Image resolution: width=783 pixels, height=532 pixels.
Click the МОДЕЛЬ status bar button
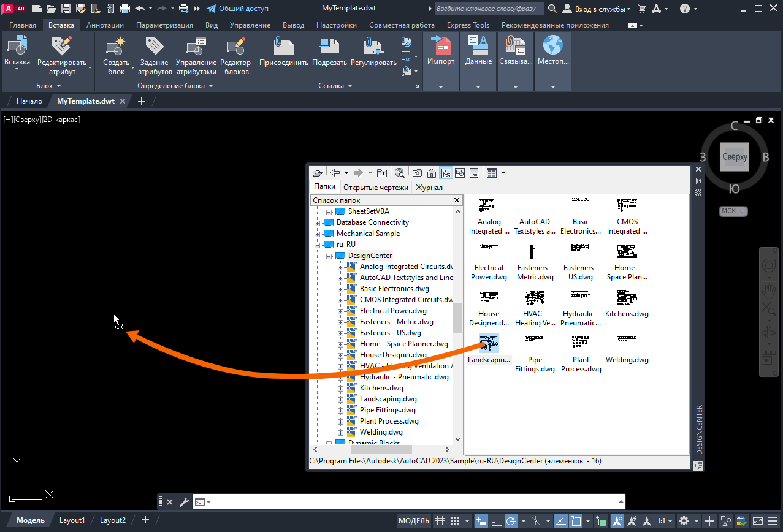click(x=414, y=520)
